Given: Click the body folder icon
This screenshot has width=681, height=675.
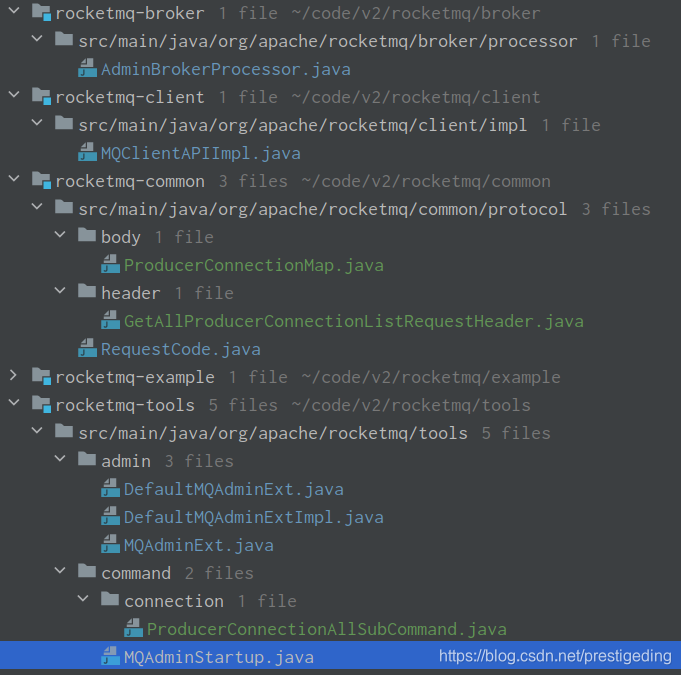Looking at the screenshot, I should 87,235.
